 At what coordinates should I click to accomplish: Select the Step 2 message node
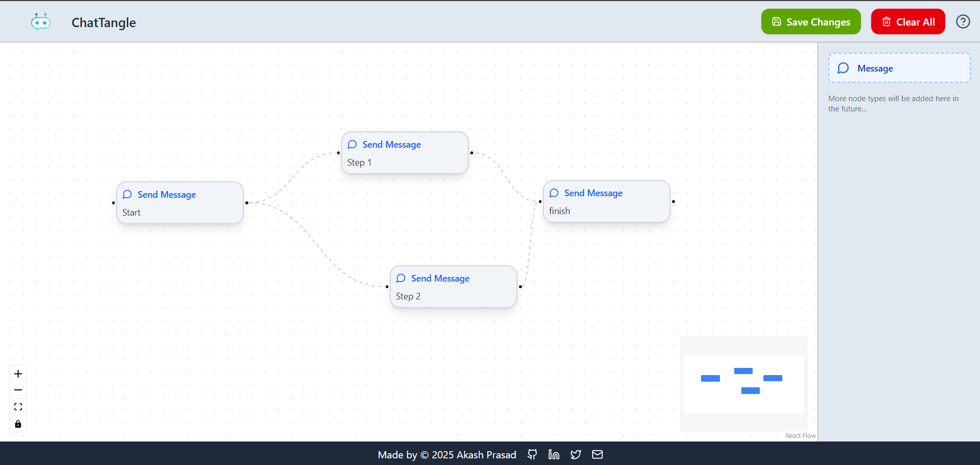[x=453, y=287]
